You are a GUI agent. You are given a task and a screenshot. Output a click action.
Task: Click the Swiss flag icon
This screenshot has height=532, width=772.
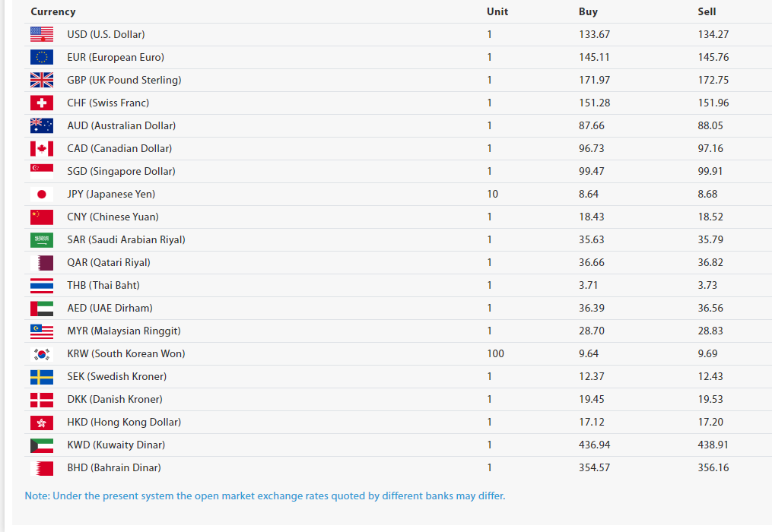[42, 103]
